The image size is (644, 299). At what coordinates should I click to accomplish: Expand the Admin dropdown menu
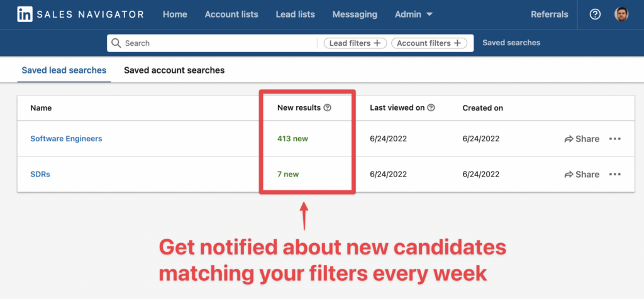tap(414, 14)
